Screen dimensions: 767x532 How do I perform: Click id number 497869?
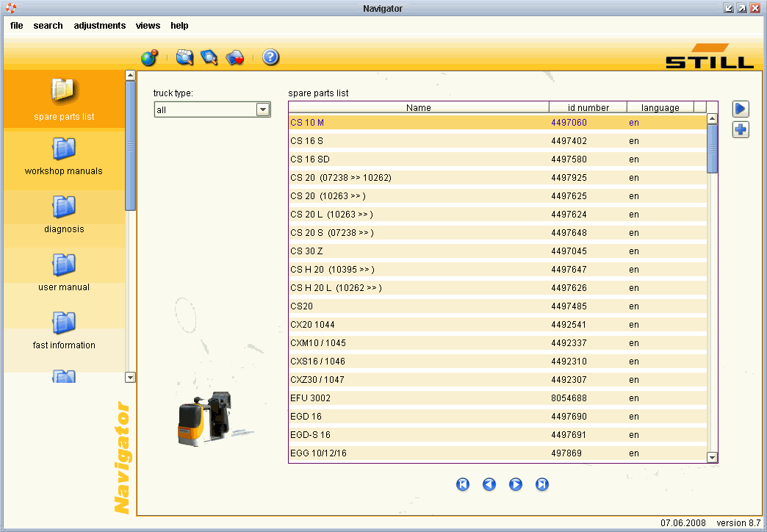point(566,453)
